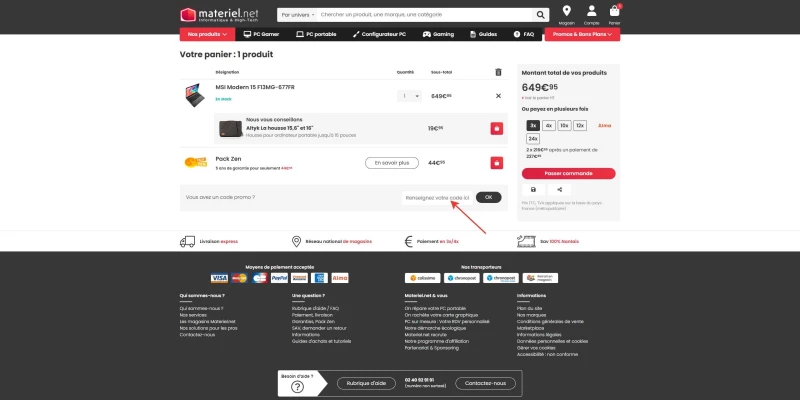Open the MSI Modern 15 F13MG-677FR product link
The height and width of the screenshot is (400, 800).
(255, 87)
